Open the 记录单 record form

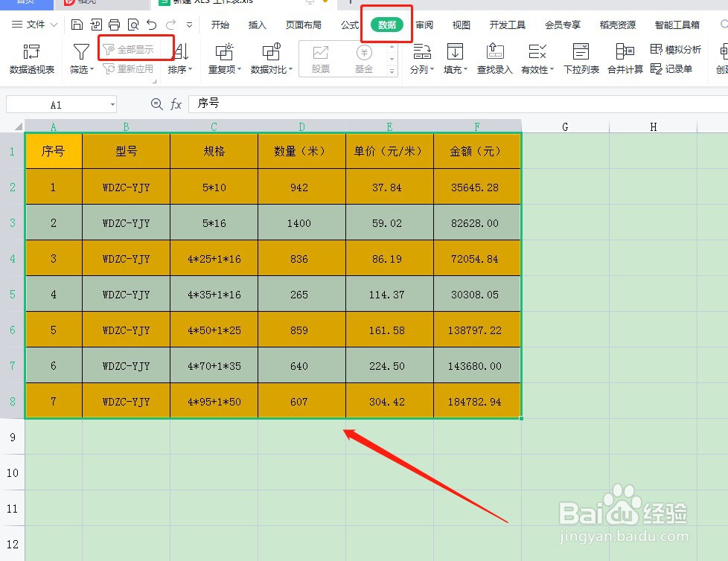pos(671,69)
